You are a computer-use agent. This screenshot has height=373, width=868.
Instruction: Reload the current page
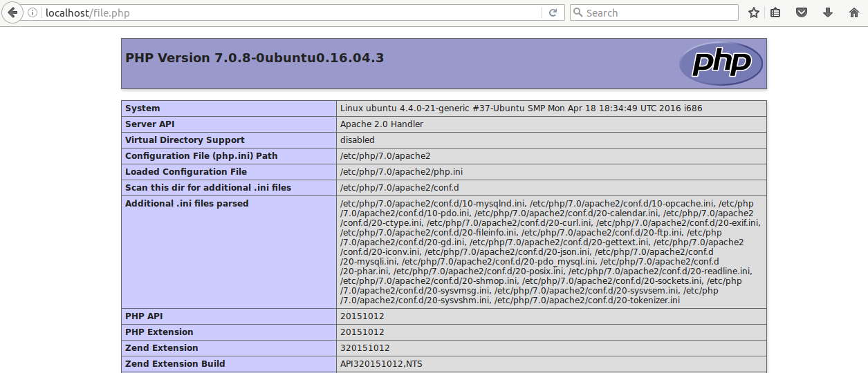point(553,12)
